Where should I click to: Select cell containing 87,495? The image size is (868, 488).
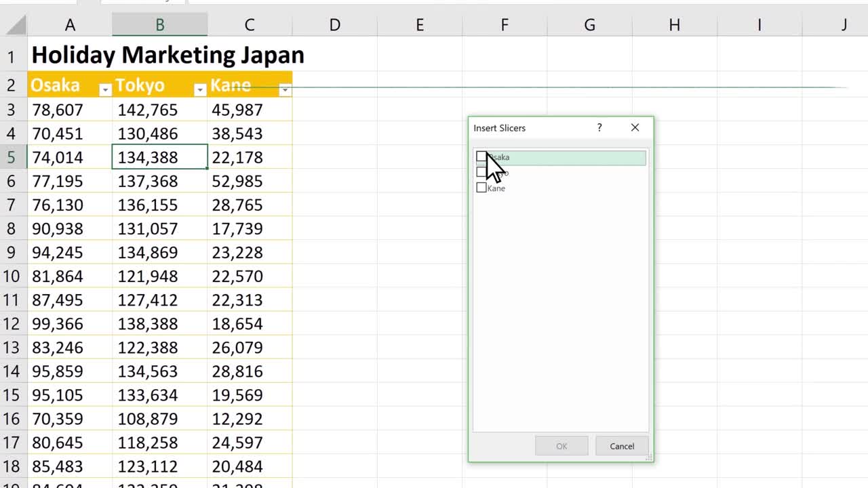[70, 300]
